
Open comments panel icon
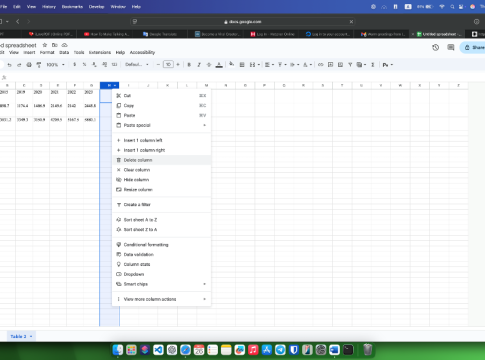pyautogui.click(x=451, y=47)
